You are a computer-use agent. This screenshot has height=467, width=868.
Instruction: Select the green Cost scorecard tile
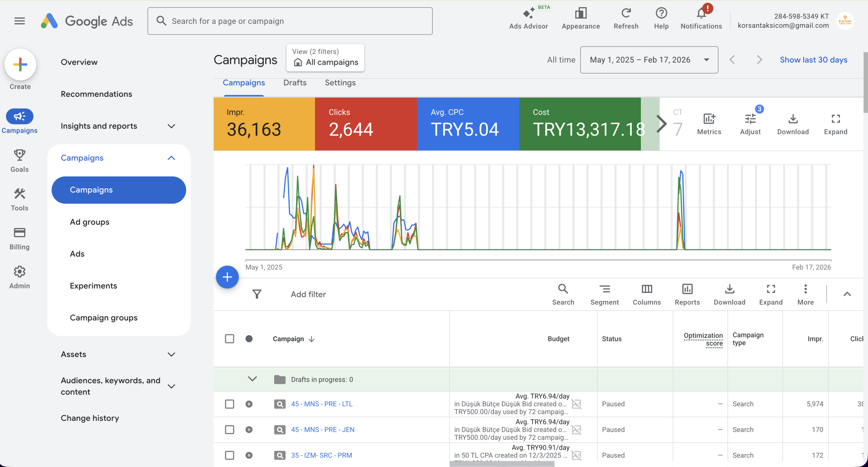pyautogui.click(x=580, y=124)
